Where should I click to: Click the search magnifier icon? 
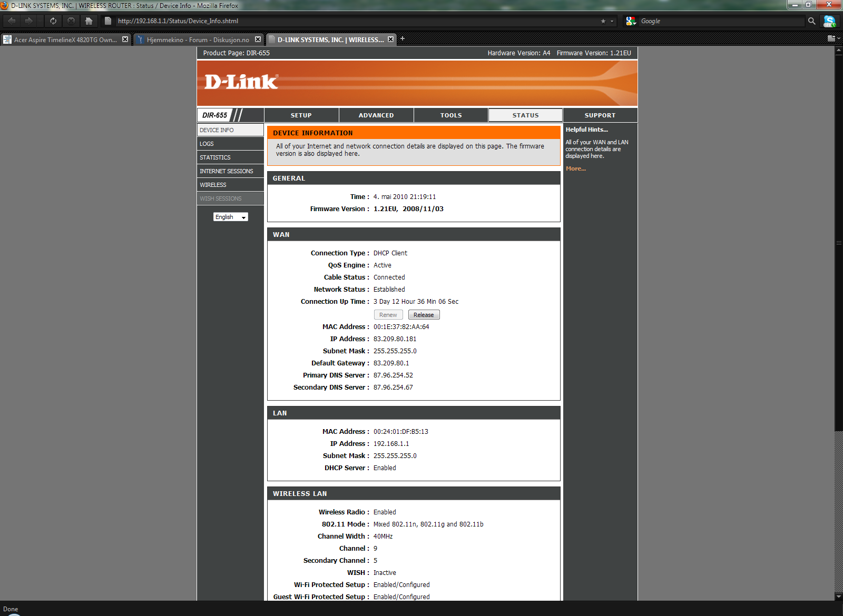(811, 21)
